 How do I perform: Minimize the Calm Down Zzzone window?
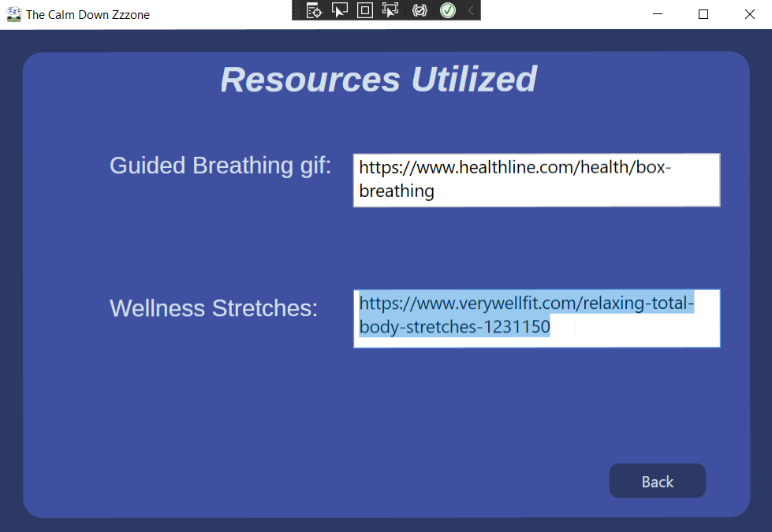point(658,14)
